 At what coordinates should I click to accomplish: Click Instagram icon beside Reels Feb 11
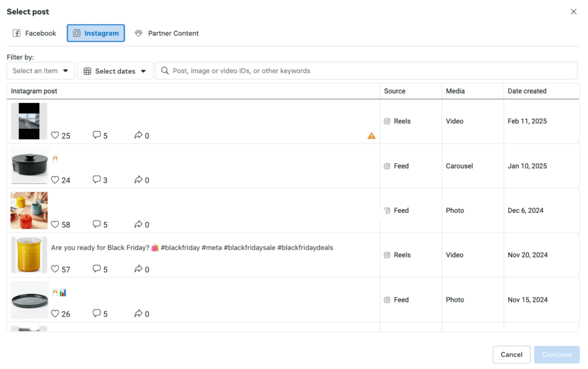pos(387,121)
